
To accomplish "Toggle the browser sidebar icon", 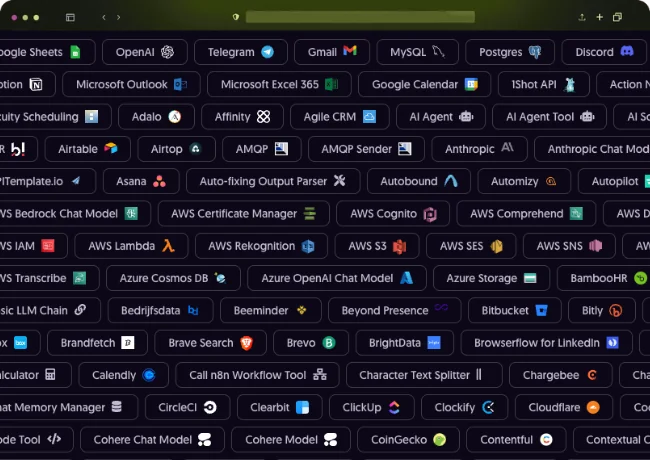I will [x=70, y=17].
